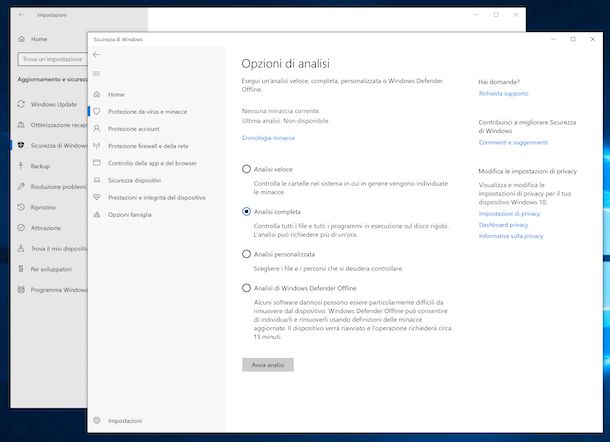
Task: Click Ultima analisi: Non disponibile text
Action: pyautogui.click(x=285, y=121)
